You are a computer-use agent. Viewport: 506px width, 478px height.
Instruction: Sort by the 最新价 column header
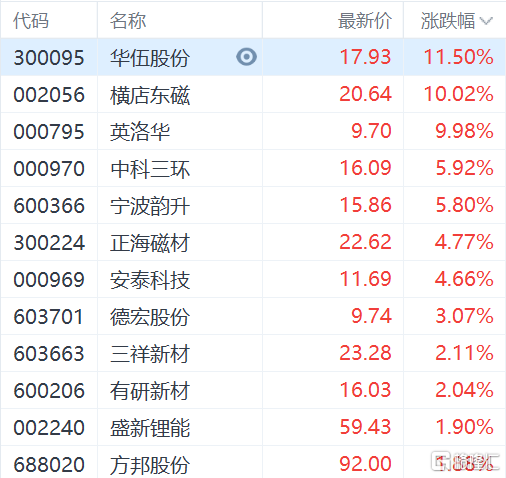click(x=365, y=21)
